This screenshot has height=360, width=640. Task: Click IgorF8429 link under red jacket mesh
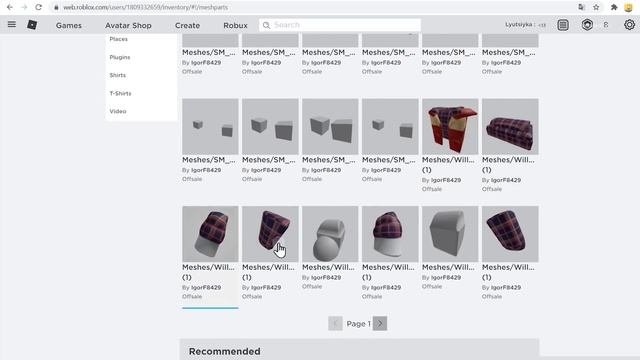coord(446,180)
